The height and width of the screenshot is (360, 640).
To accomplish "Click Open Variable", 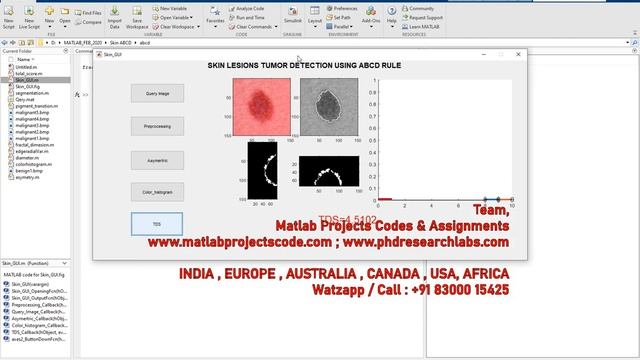I will 170,18.
